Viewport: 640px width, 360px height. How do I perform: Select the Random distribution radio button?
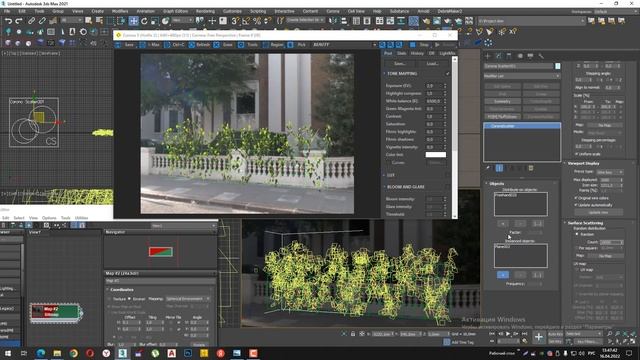pyautogui.click(x=577, y=234)
